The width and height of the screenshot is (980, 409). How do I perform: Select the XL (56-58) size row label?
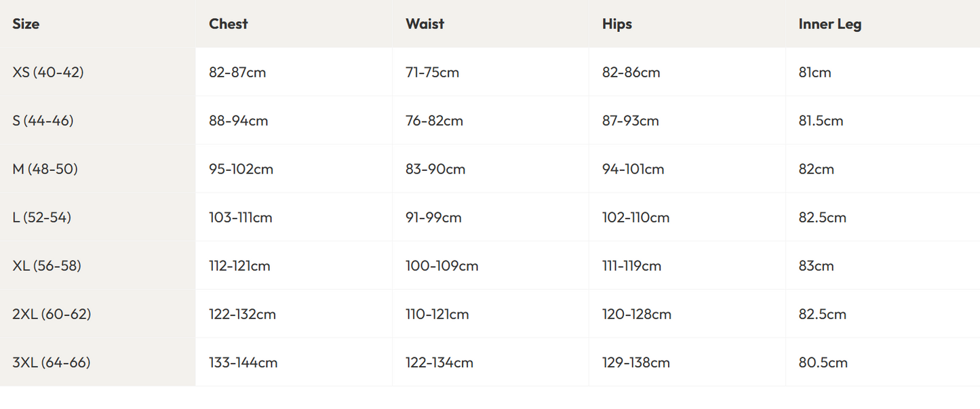point(47,266)
